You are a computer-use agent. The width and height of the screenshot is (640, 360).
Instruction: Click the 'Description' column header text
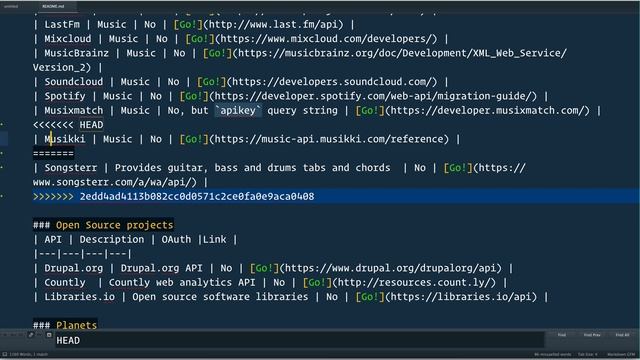111,239
